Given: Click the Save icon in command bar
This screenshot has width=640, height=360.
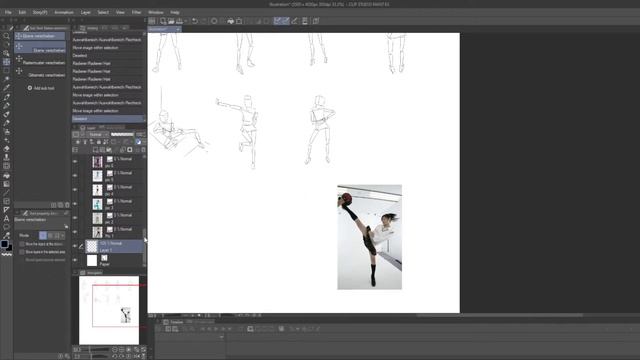Looking at the screenshot, I should point(179,21).
